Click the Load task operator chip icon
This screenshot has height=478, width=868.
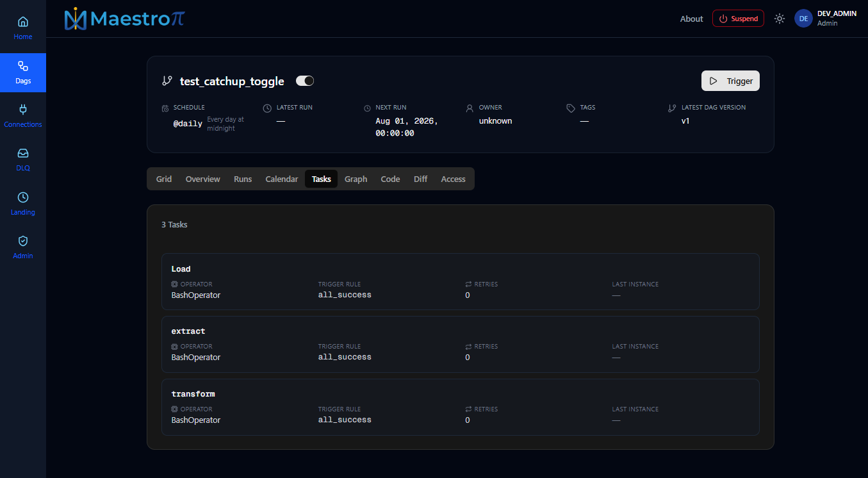(174, 284)
